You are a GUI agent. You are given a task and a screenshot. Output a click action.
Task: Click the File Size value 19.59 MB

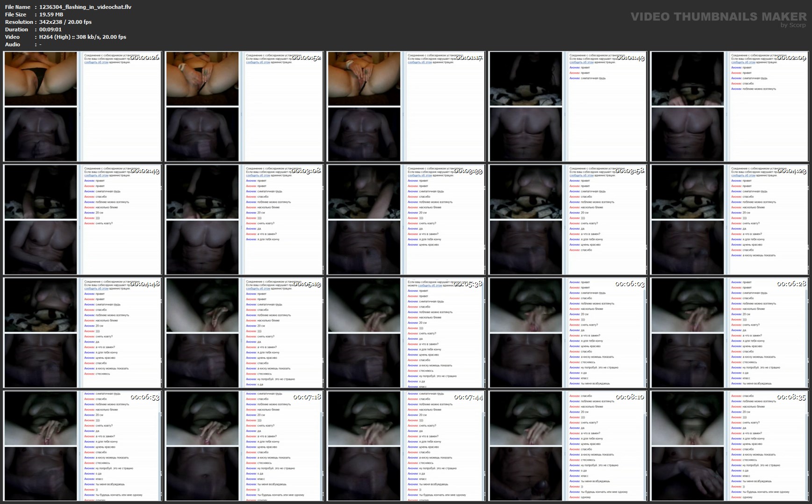[x=51, y=14]
